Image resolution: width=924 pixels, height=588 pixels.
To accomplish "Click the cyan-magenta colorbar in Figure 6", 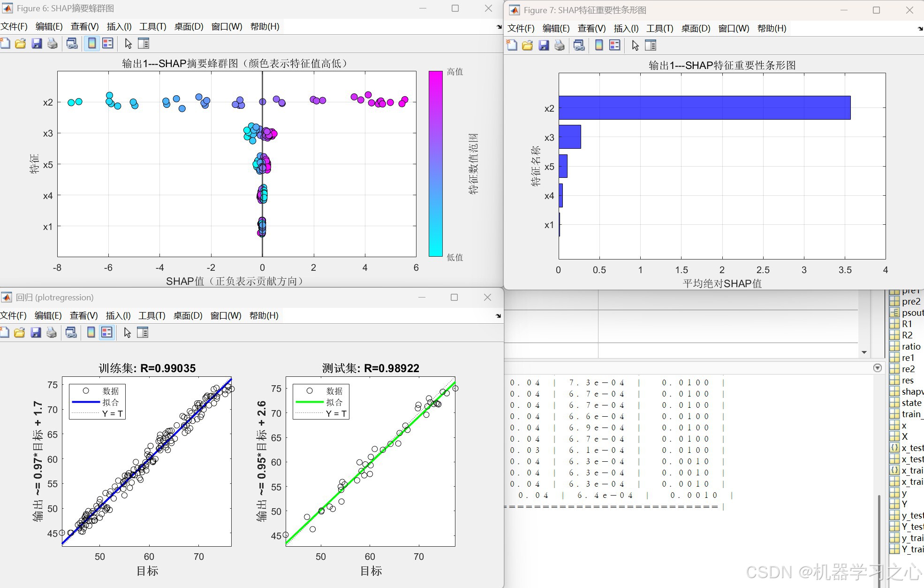I will [x=435, y=164].
